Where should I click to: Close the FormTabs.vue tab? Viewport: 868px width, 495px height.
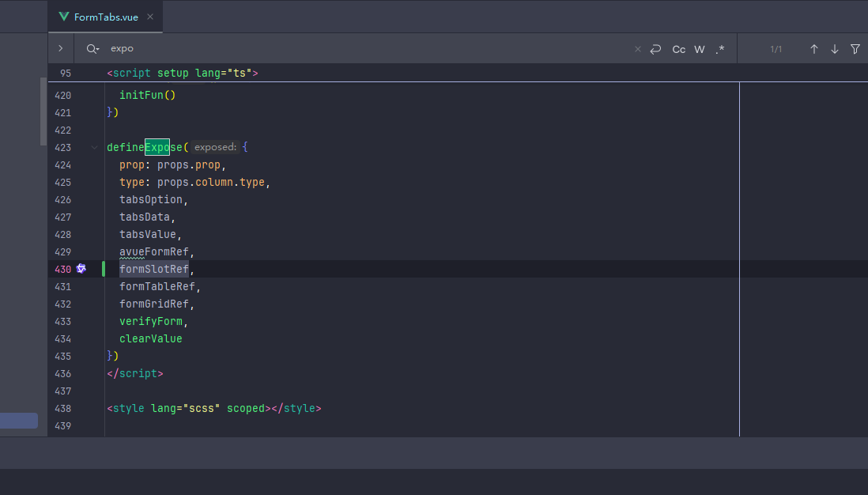[150, 17]
